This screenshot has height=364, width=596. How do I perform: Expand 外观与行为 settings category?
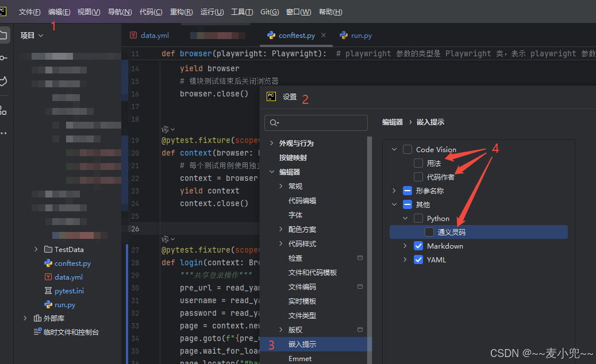pyautogui.click(x=272, y=143)
